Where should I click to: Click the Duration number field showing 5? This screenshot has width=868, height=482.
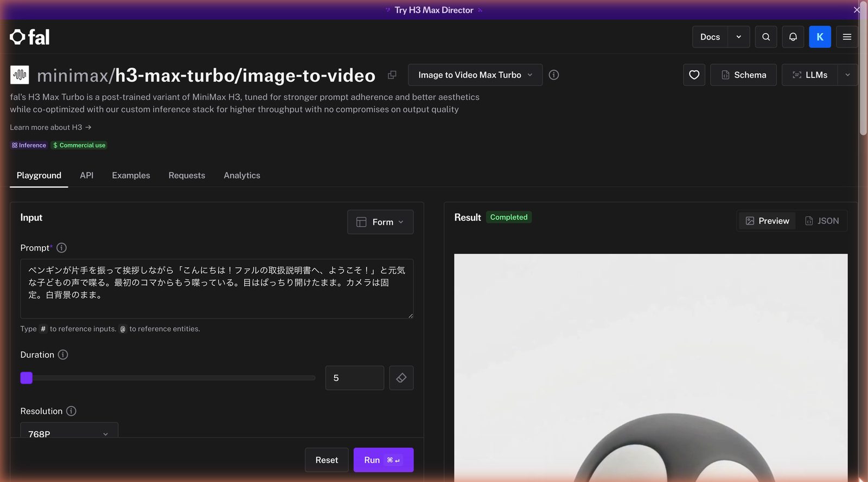pyautogui.click(x=355, y=378)
